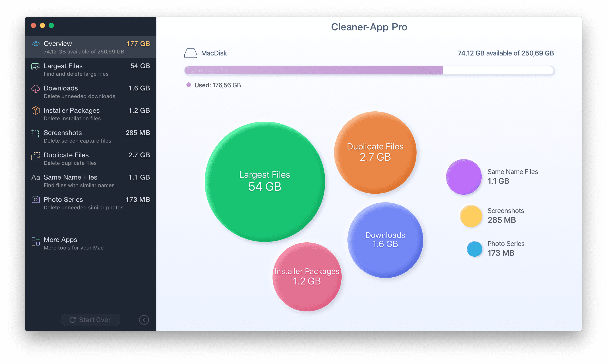Image resolution: width=607 pixels, height=364 pixels.
Task: Open the Same Name Files label in the sidebar
Action: click(x=70, y=177)
